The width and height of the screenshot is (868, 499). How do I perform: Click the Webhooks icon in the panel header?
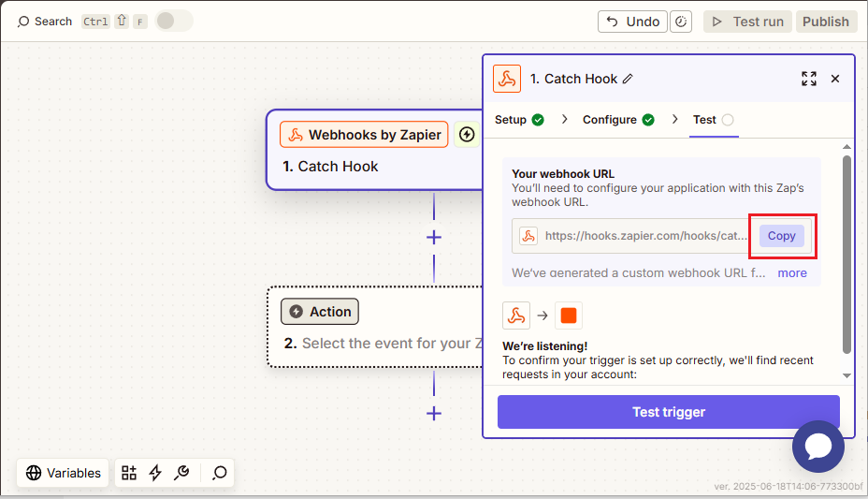pos(507,79)
